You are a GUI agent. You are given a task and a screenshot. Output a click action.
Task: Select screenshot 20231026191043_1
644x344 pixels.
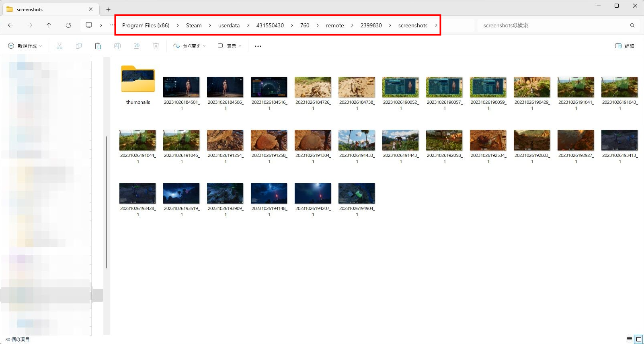point(619,93)
